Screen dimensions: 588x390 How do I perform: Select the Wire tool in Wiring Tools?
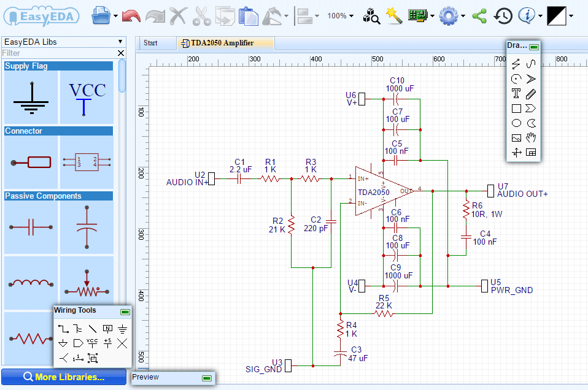tap(63, 329)
